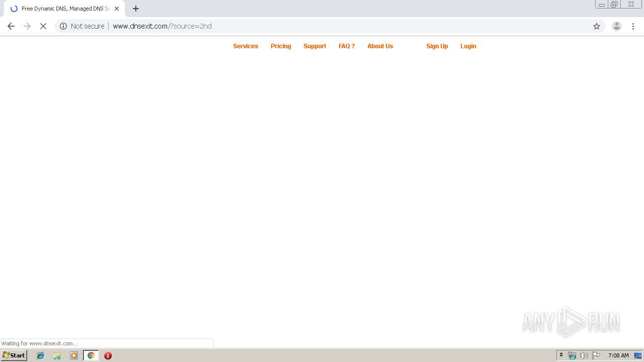Select the Chrome taskbar button
The height and width of the screenshot is (362, 644).
tap(91, 355)
